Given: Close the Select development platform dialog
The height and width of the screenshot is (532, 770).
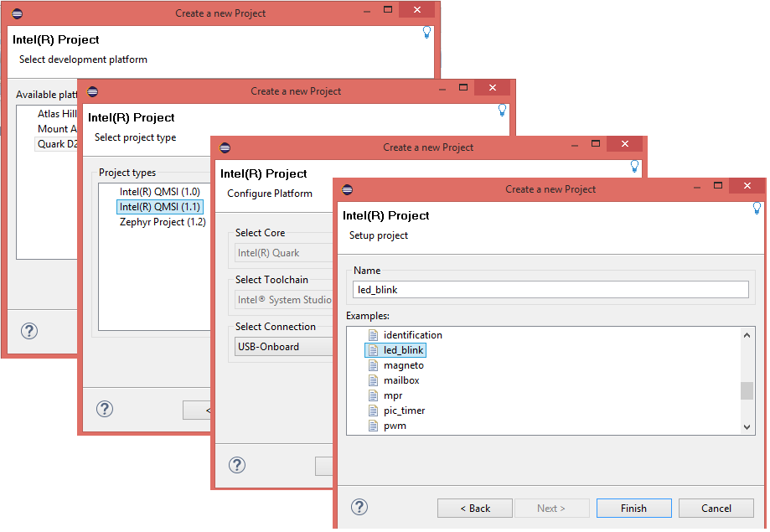Looking at the screenshot, I should (417, 10).
